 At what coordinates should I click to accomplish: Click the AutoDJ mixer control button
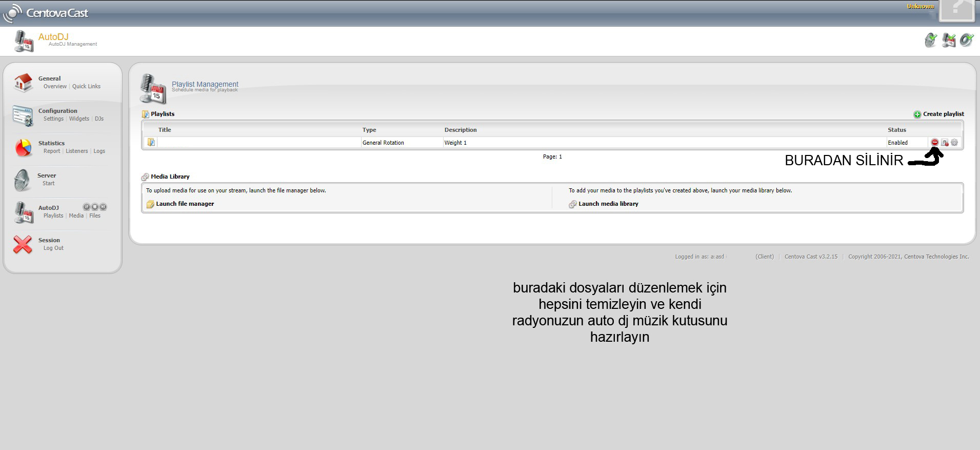coord(87,207)
